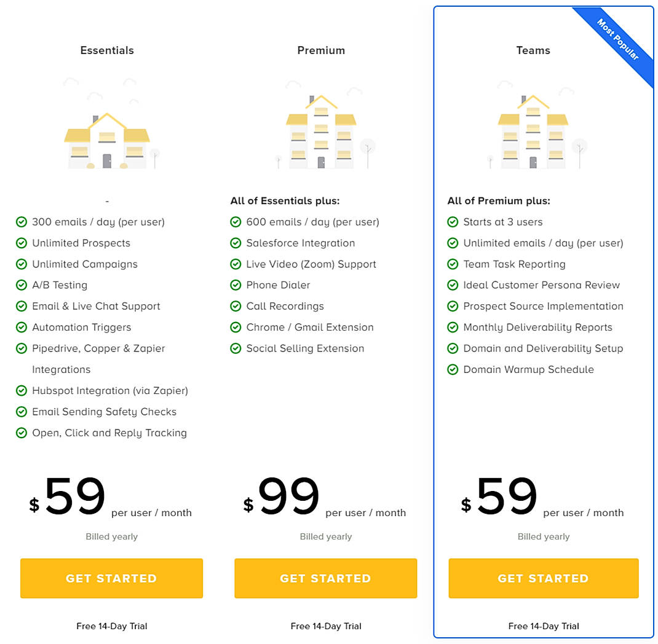Click the Premium building illustration
This screenshot has height=644, width=658.
pyautogui.click(x=321, y=129)
